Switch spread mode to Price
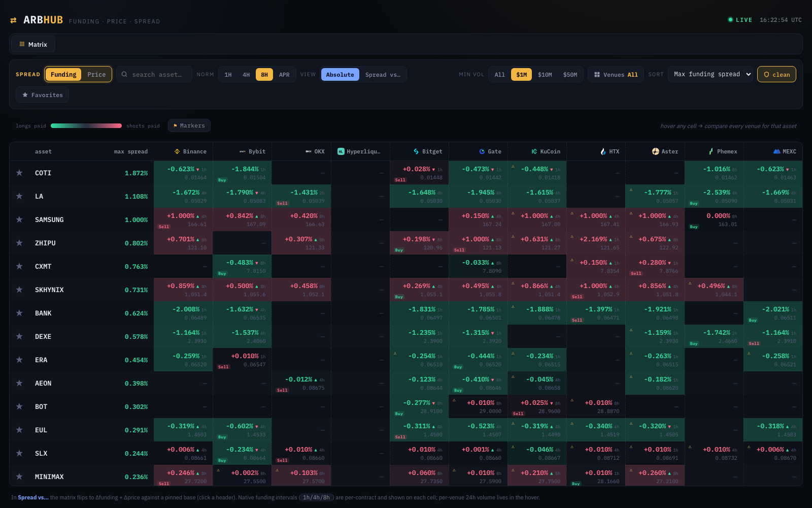Viewport: 812px width, 508px height. (x=96, y=74)
